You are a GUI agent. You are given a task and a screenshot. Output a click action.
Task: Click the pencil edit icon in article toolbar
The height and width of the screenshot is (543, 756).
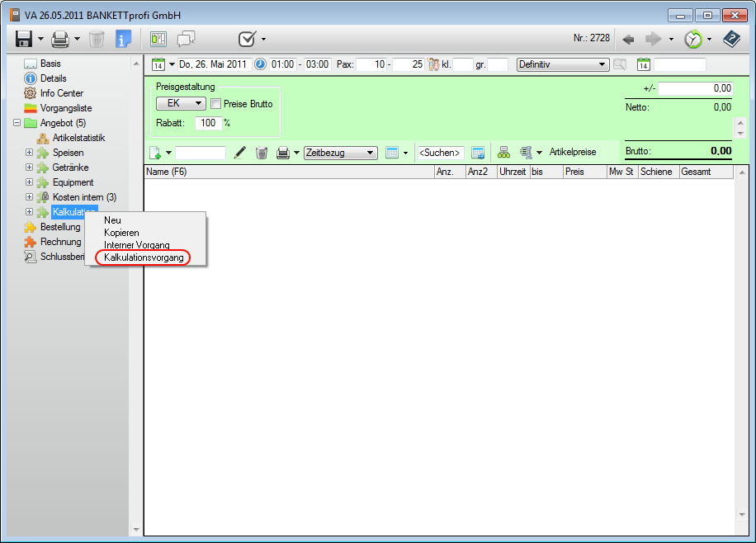240,153
